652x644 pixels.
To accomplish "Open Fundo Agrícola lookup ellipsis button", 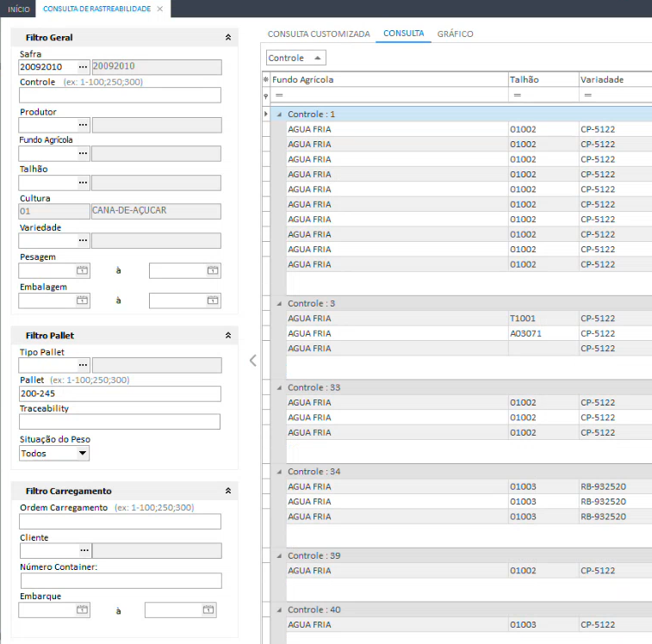I will [83, 153].
